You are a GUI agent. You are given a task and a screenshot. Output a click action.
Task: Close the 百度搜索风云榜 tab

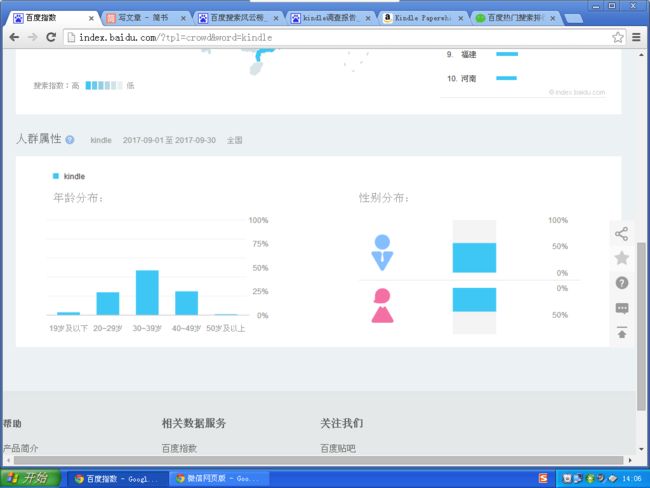(x=276, y=18)
